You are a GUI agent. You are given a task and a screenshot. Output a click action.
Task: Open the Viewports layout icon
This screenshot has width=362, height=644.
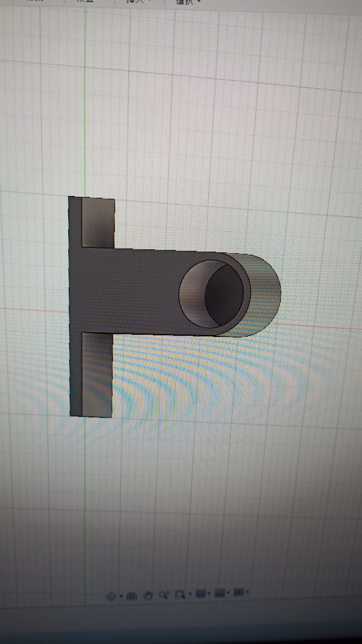point(239,592)
